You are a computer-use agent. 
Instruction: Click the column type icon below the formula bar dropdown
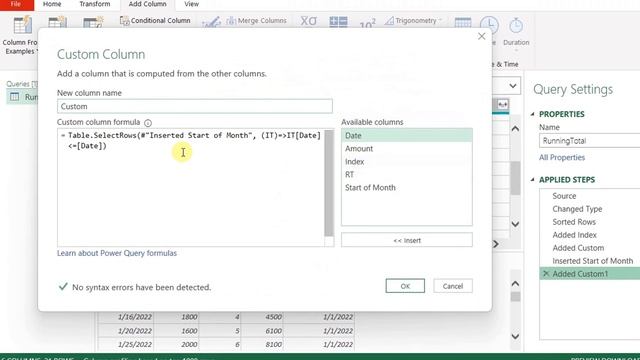[502, 105]
